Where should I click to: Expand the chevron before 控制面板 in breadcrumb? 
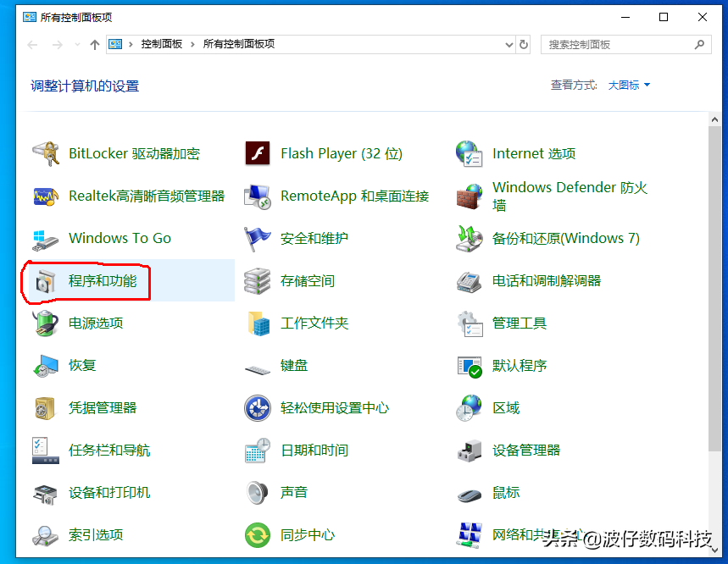[131, 45]
